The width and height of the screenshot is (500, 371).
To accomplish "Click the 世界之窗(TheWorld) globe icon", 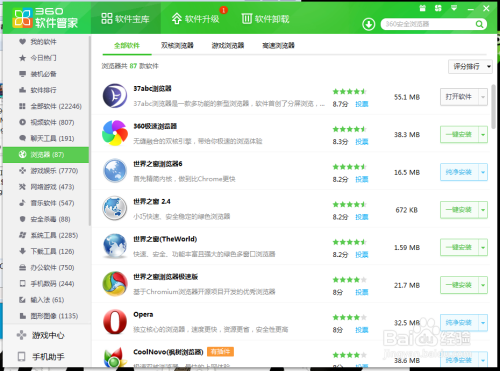I will tap(115, 246).
